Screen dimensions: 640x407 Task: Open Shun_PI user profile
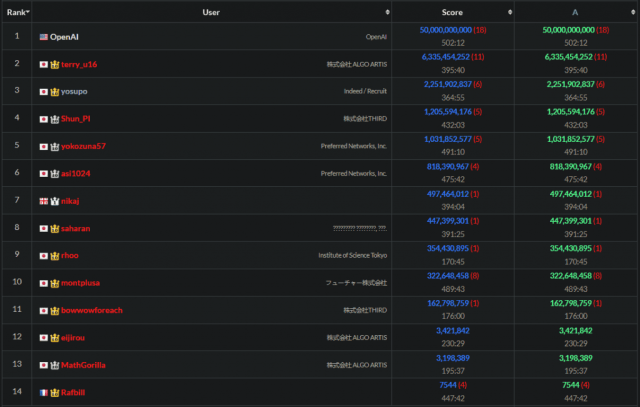76,119
